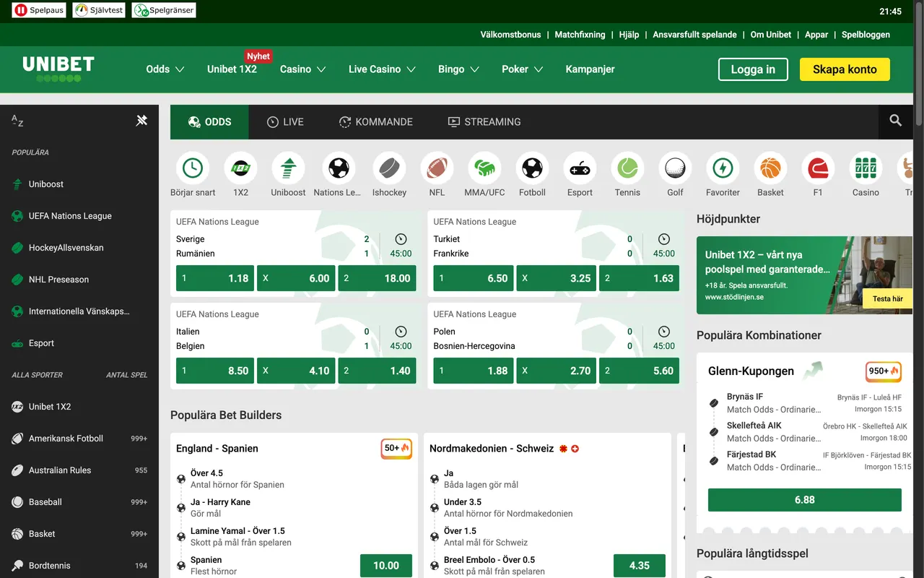Click the pin sidebar icon
924x578 pixels.
click(141, 121)
